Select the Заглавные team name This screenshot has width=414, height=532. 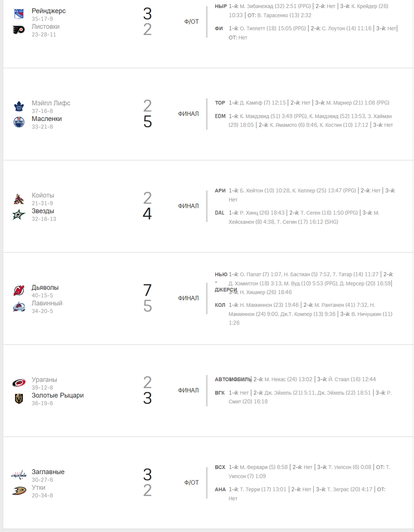tap(48, 472)
